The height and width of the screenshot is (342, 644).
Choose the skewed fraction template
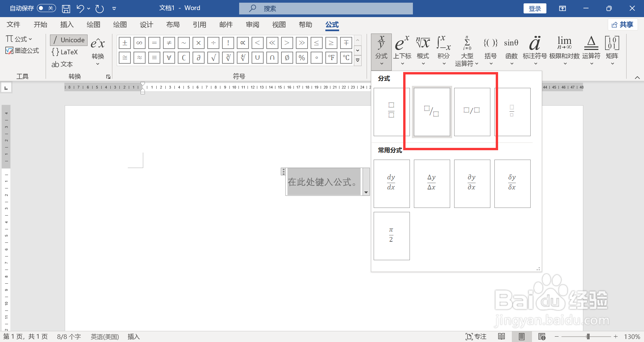pos(432,112)
